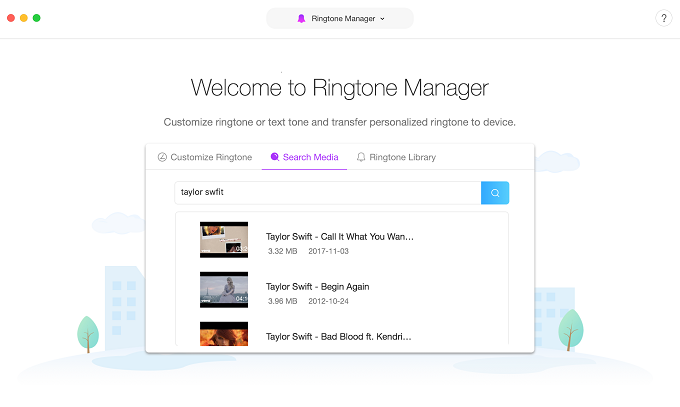Click the '2017-11-03' date text
Viewport: 680px width, 407px height.
(x=328, y=251)
